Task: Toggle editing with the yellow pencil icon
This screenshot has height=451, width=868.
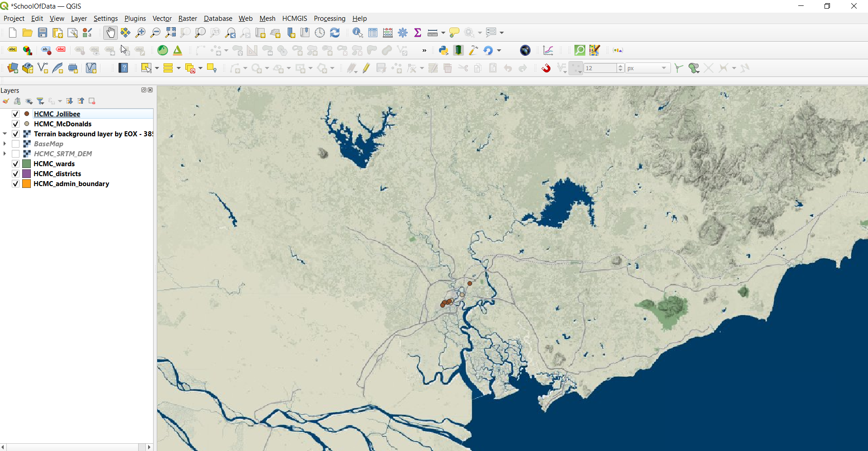Action: tap(366, 68)
